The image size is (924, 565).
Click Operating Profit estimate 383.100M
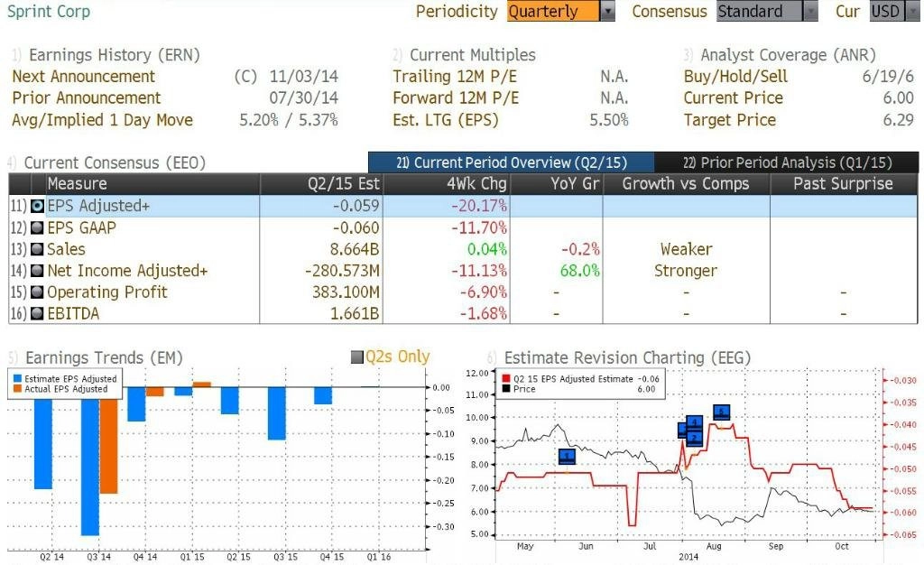[x=346, y=292]
